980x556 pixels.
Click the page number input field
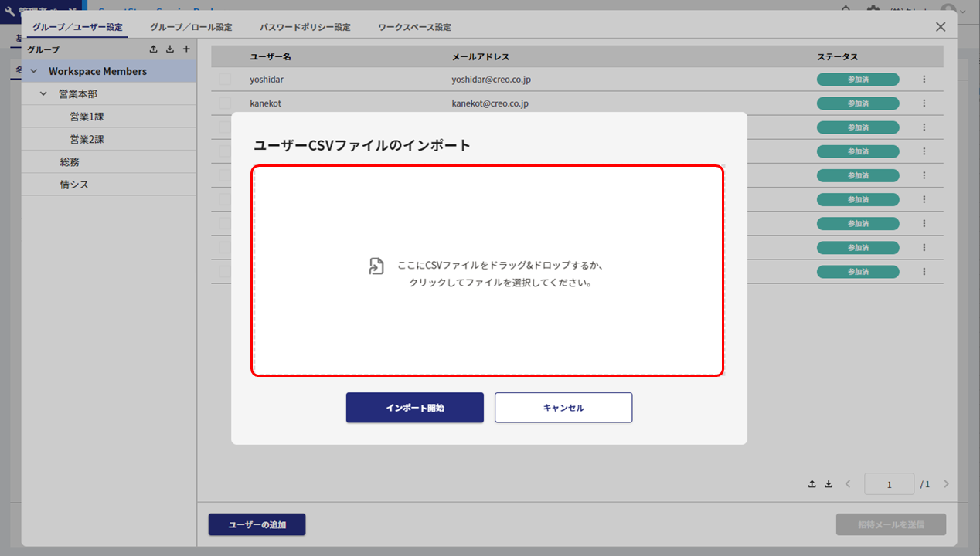pyautogui.click(x=889, y=484)
